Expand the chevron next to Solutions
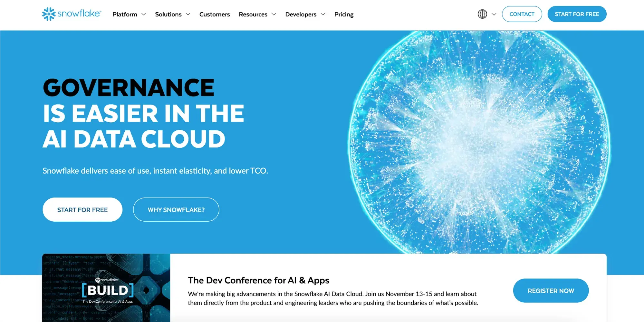 [x=188, y=14]
